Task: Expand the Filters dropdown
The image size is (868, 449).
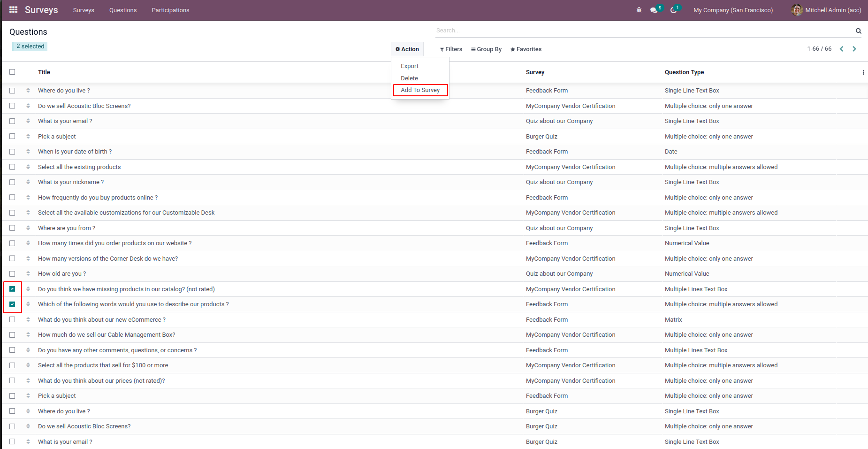Action: [x=451, y=49]
